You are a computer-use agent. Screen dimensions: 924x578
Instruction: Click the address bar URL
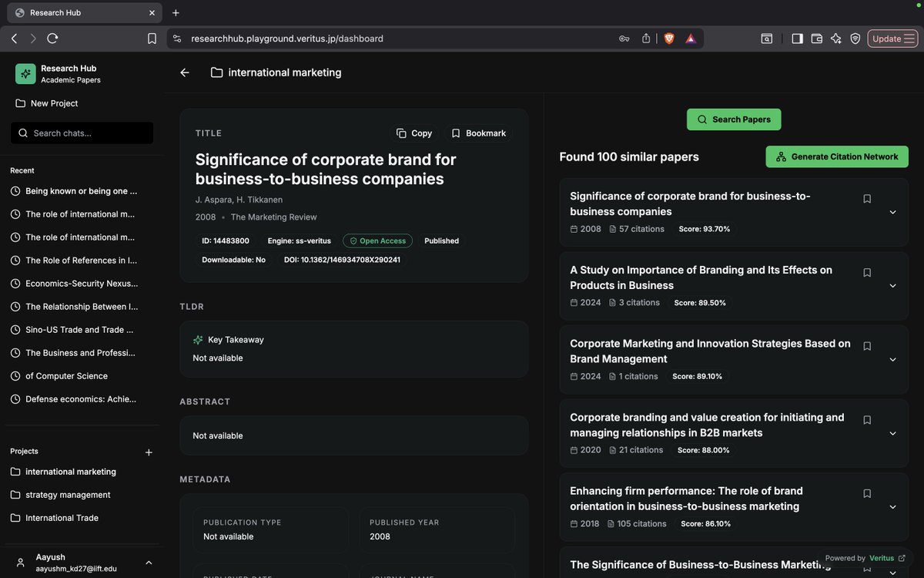point(286,39)
